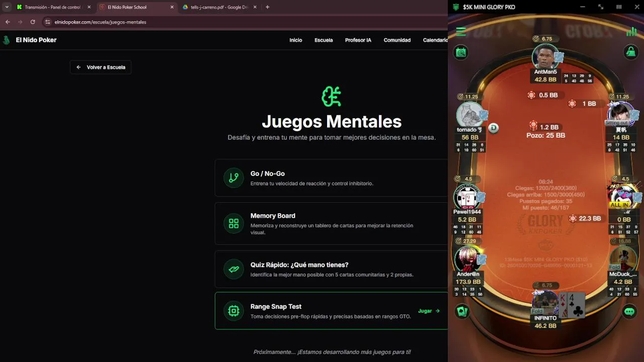Click browser forward arrow button
This screenshot has width=644, height=362.
pos(20,22)
